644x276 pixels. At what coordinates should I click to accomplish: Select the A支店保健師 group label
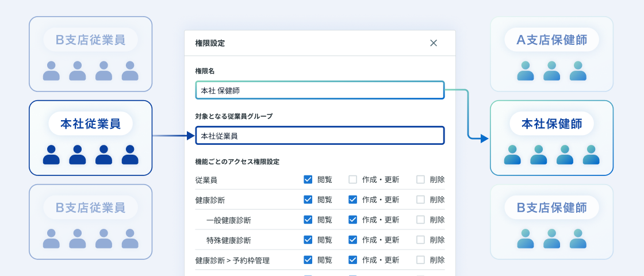coord(551,40)
